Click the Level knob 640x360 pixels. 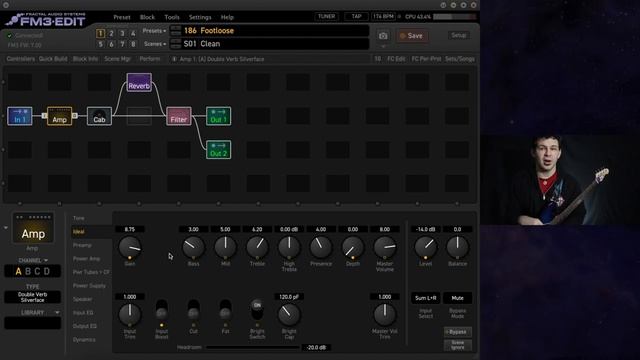click(x=425, y=247)
